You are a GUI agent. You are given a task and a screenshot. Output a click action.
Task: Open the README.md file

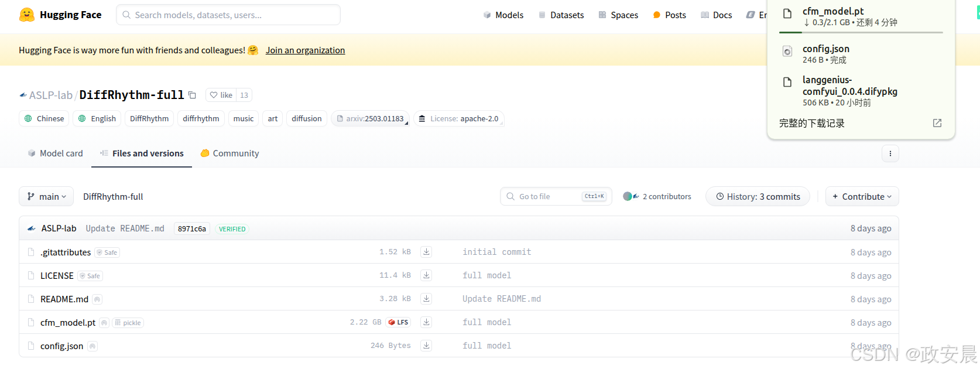coord(64,299)
